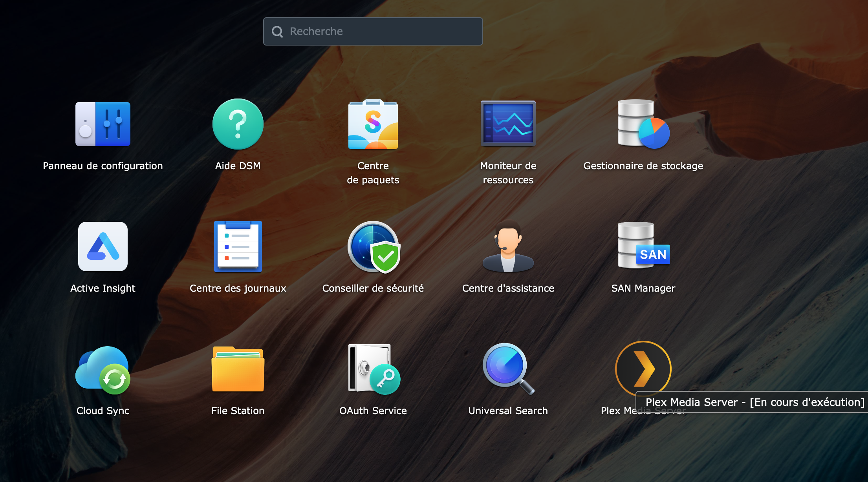Click the Plex Media Server tooltip
The image size is (868, 482).
point(752,402)
